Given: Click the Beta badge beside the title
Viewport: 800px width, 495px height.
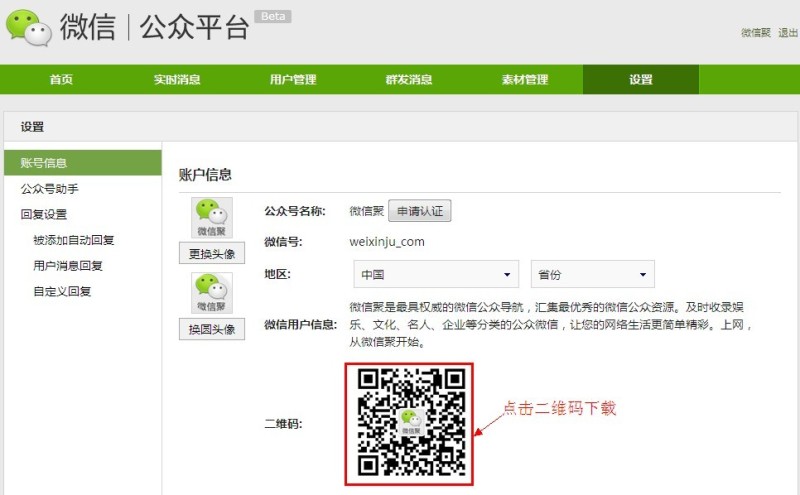Looking at the screenshot, I should pos(273,16).
